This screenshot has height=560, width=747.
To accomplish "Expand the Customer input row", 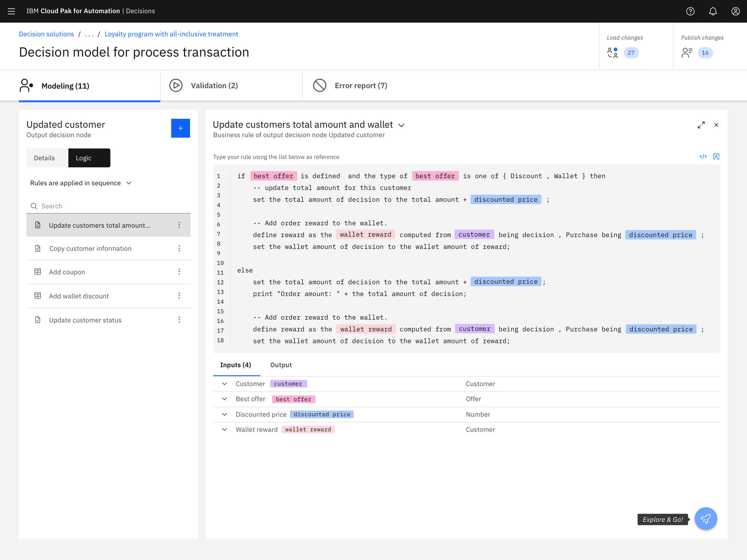I will click(224, 384).
